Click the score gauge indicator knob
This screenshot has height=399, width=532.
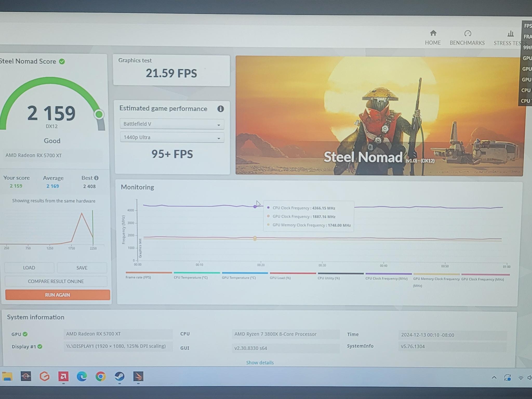coord(99,114)
